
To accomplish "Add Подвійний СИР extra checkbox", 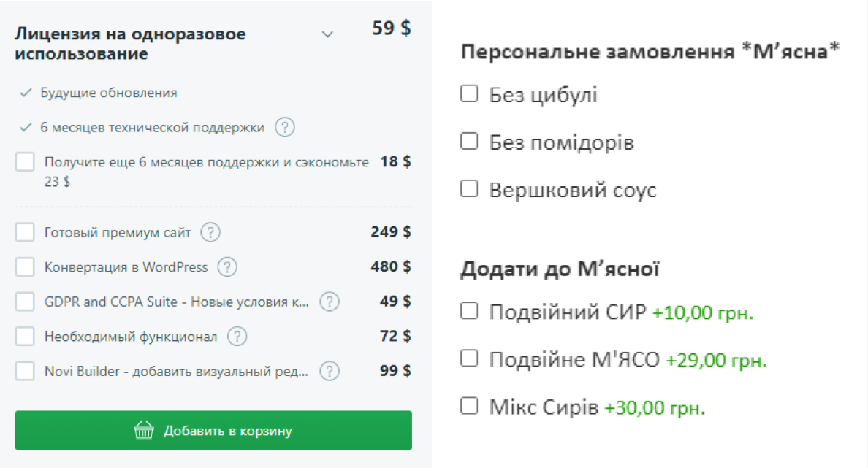I will click(469, 311).
